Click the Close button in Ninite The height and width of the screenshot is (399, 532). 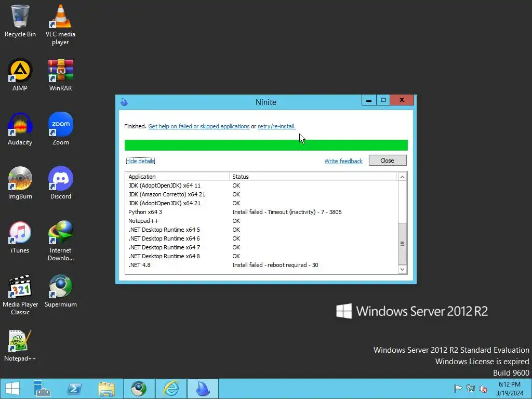[x=388, y=161]
